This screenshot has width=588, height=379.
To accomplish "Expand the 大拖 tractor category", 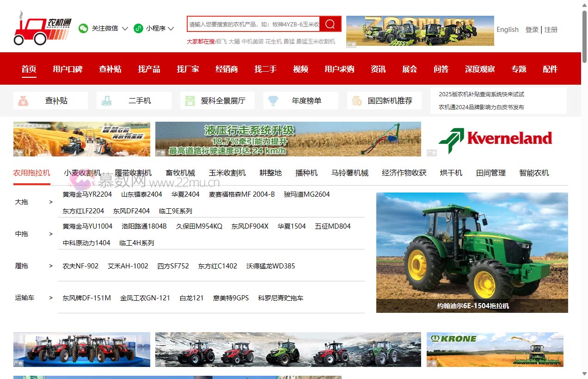I will (x=51, y=202).
